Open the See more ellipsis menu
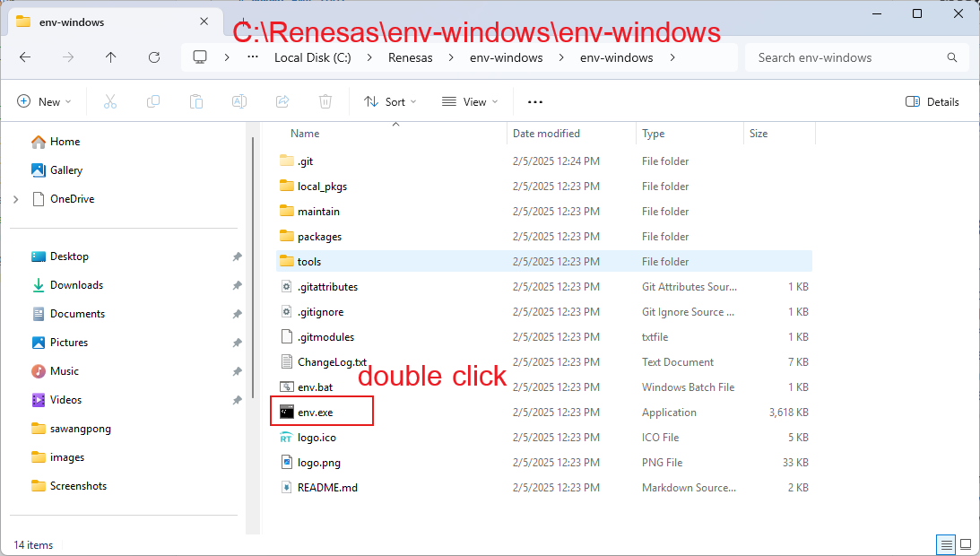This screenshot has height=556, width=980. tap(535, 102)
